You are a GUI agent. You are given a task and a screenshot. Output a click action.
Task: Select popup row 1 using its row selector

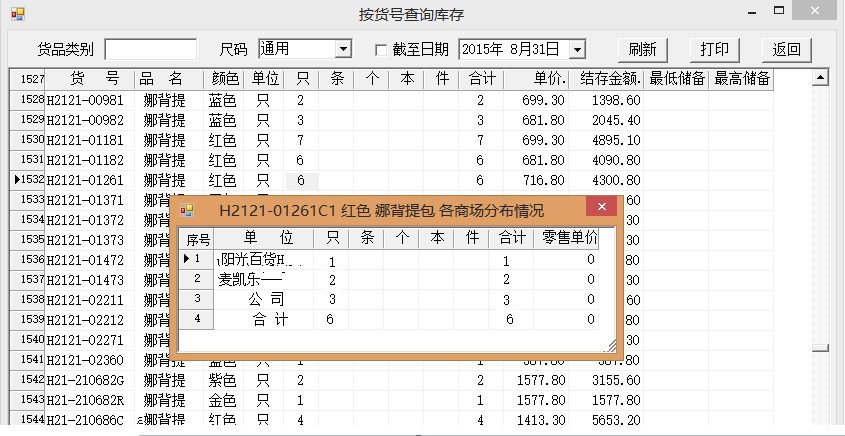click(195, 259)
